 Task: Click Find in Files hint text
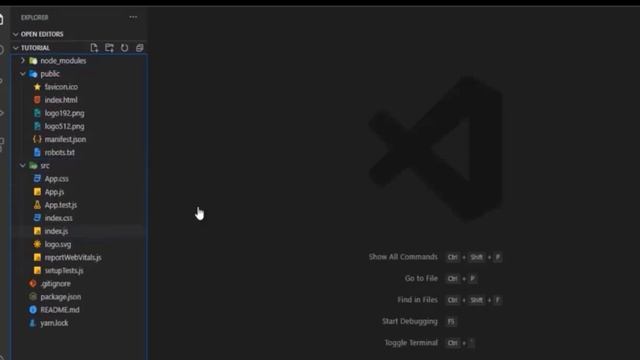pyautogui.click(x=418, y=300)
